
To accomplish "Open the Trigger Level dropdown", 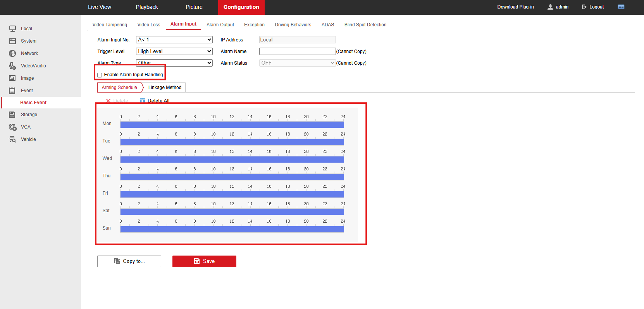I will (x=174, y=51).
